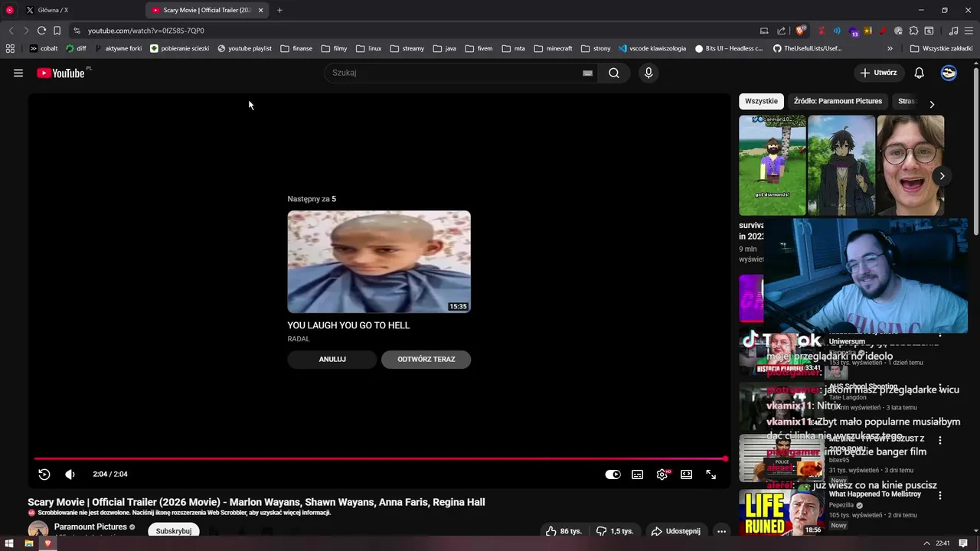Expand the finanse bookmark folder
Viewport: 980px width, 551px height.
[296, 48]
